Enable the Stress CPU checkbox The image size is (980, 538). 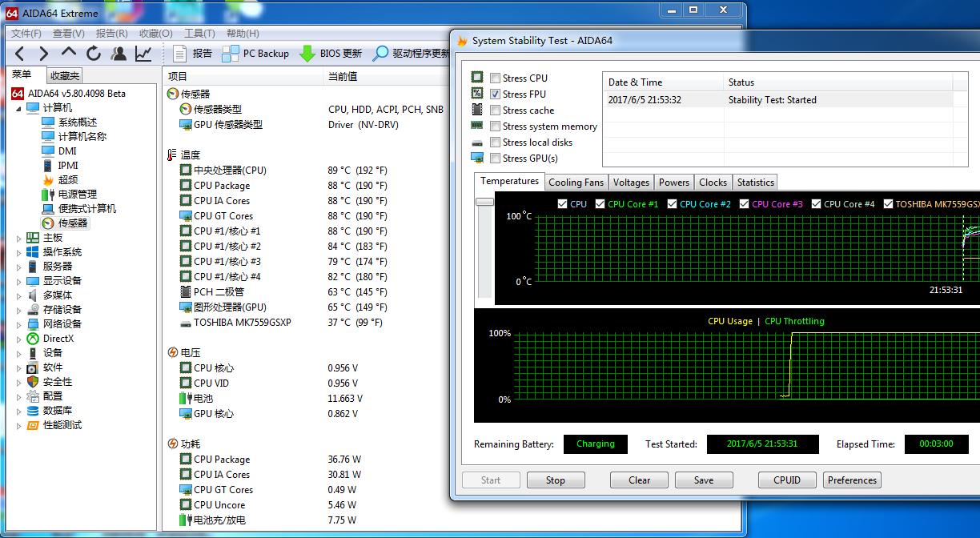tap(496, 78)
